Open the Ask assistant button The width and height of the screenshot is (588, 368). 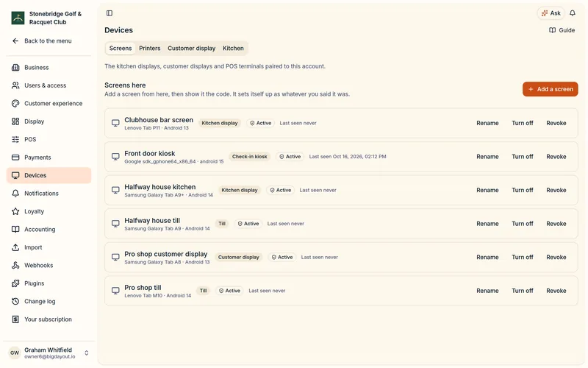[x=551, y=13]
